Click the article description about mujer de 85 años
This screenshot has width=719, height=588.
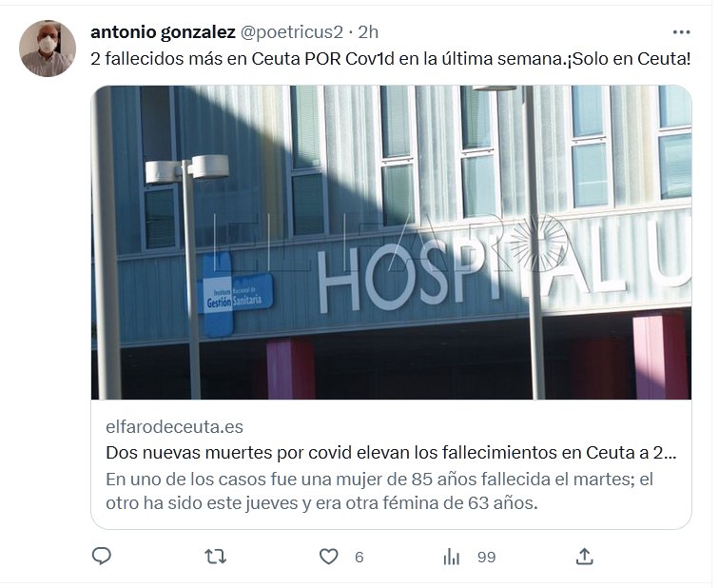tap(379, 491)
